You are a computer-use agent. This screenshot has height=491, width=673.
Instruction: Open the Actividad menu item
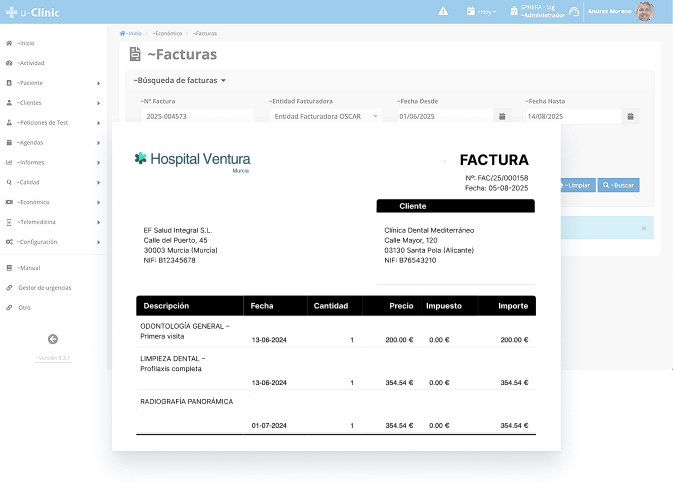coord(30,63)
